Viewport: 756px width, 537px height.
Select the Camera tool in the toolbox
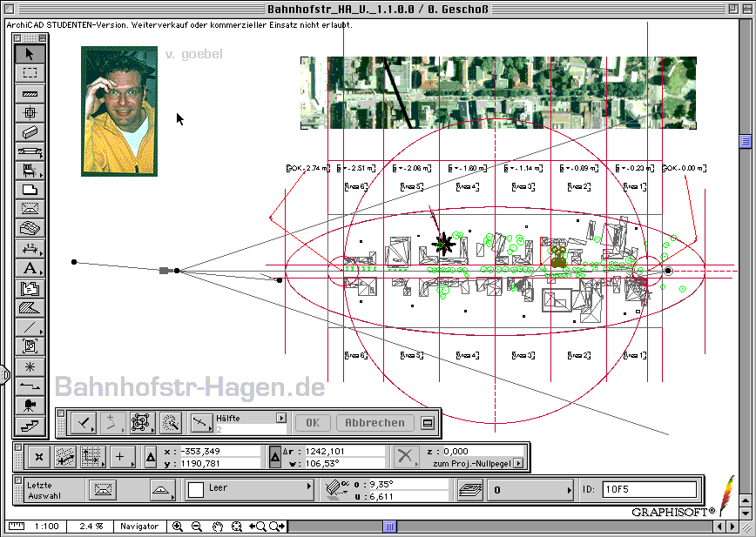tap(30, 405)
